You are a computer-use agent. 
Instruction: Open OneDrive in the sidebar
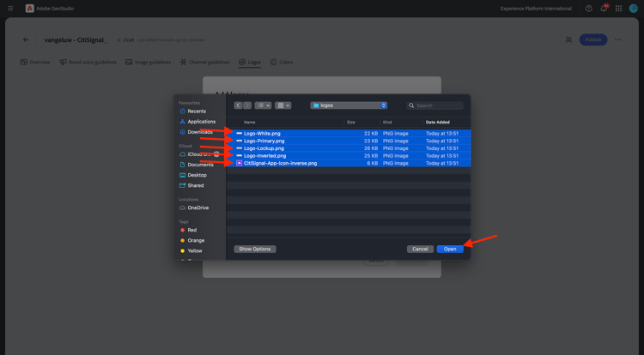(x=194, y=208)
